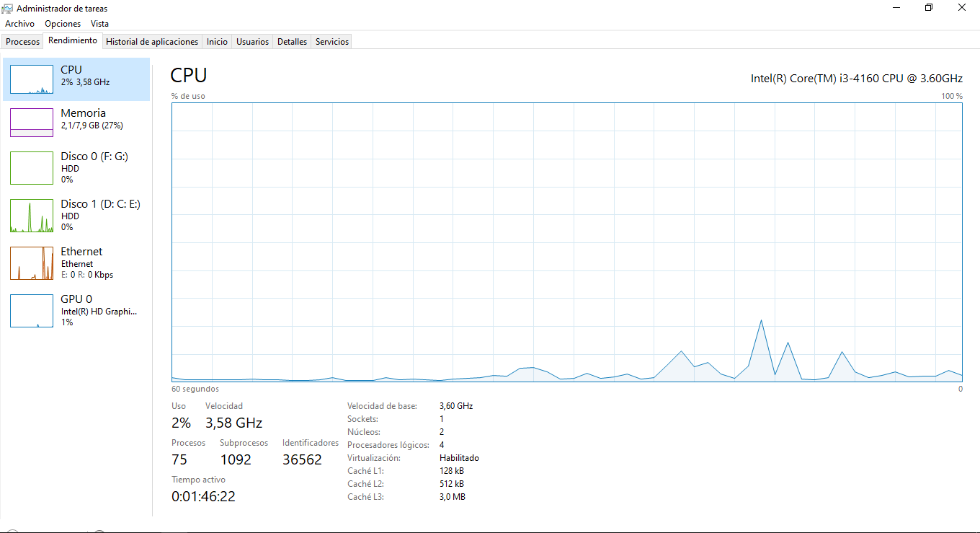Switch to the Detalles tab
The width and height of the screenshot is (980, 533).
click(x=293, y=42)
